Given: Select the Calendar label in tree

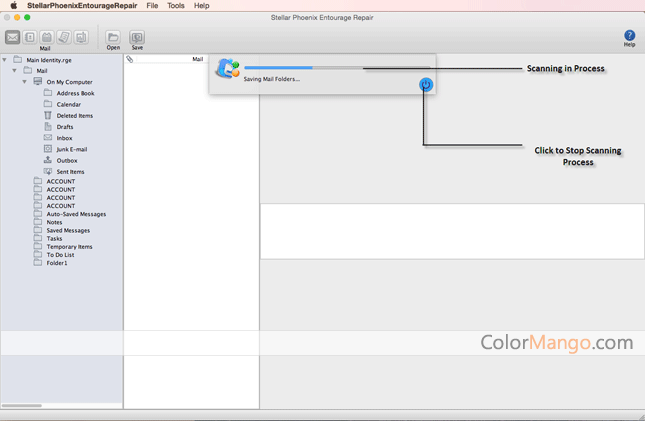Looking at the screenshot, I should pos(69,104).
